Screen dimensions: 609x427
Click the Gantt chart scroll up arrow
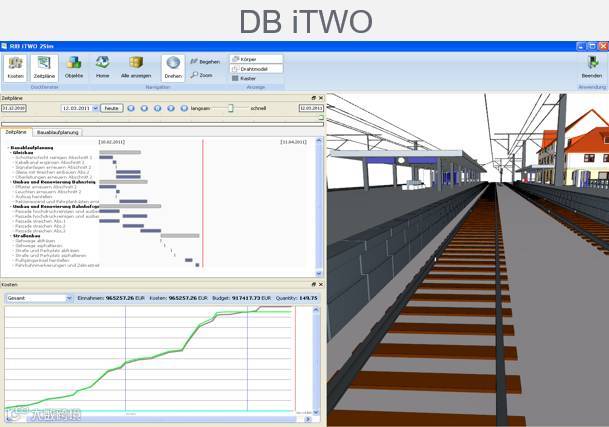319,141
